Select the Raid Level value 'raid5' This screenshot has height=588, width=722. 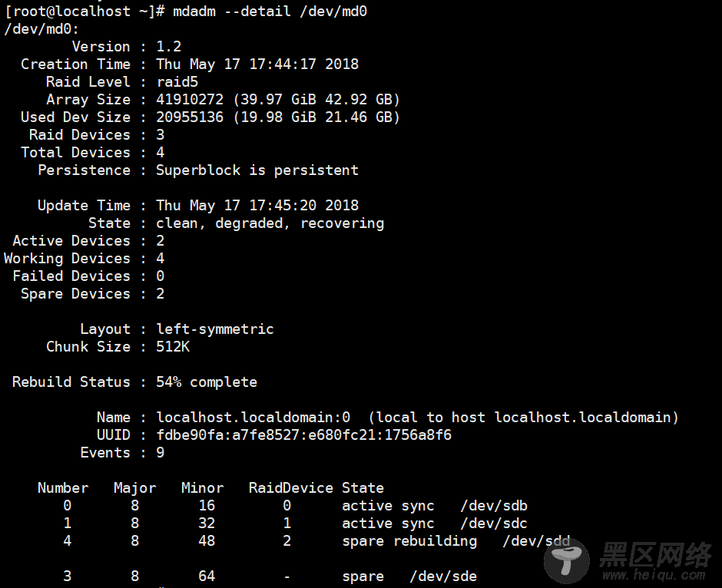(177, 82)
